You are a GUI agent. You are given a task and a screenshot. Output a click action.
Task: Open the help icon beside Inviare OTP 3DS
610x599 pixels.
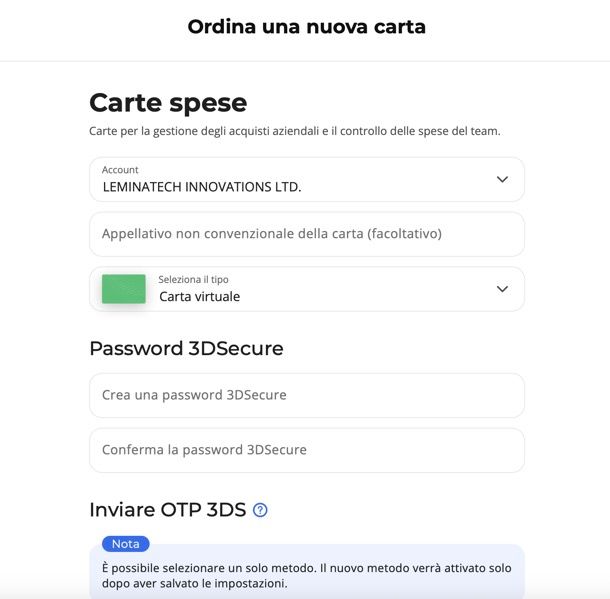[x=260, y=510]
